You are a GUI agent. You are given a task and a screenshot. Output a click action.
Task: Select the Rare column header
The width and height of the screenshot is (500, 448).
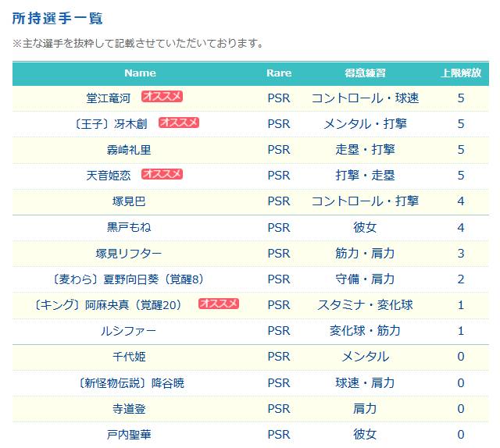click(279, 73)
